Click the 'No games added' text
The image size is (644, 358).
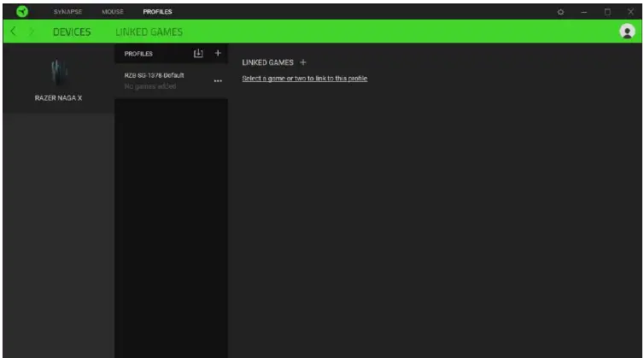(150, 86)
